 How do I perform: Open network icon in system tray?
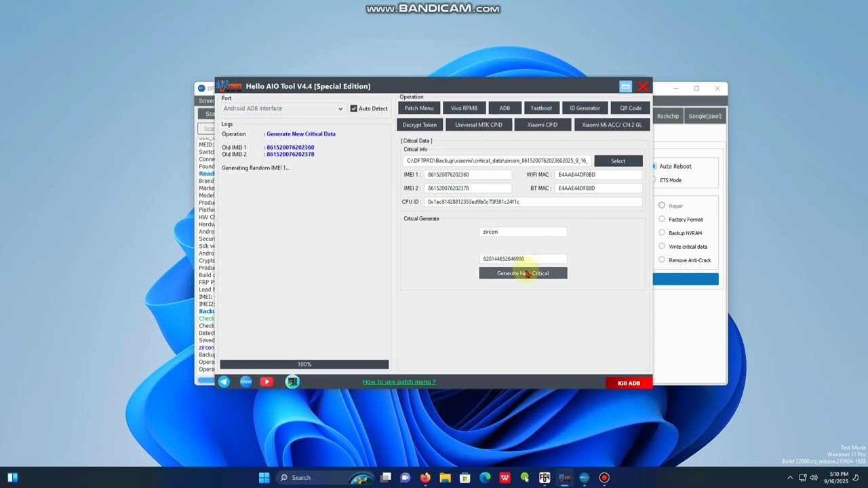click(x=802, y=477)
